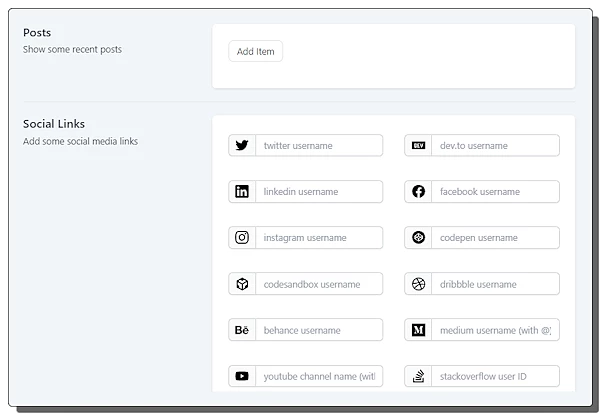Image resolution: width=600 pixels, height=414 pixels.
Task: Click the Facebook logo icon
Action: pos(418,191)
